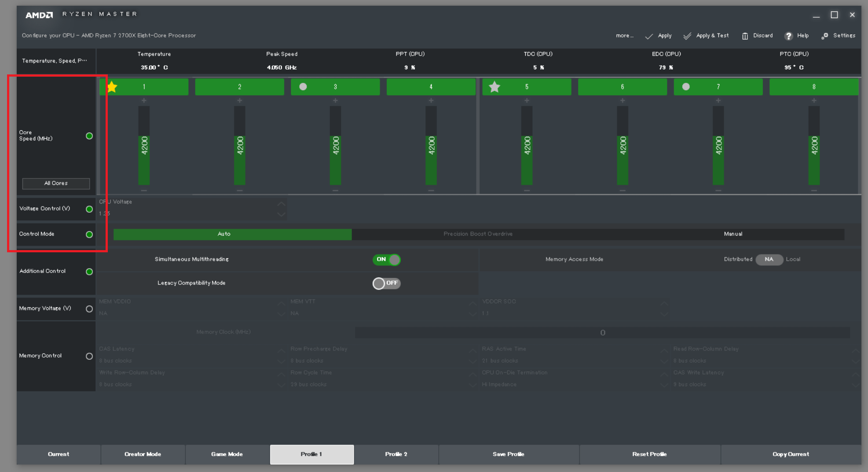
Task: Click plus above core 1 speed bar
Action: tap(144, 101)
